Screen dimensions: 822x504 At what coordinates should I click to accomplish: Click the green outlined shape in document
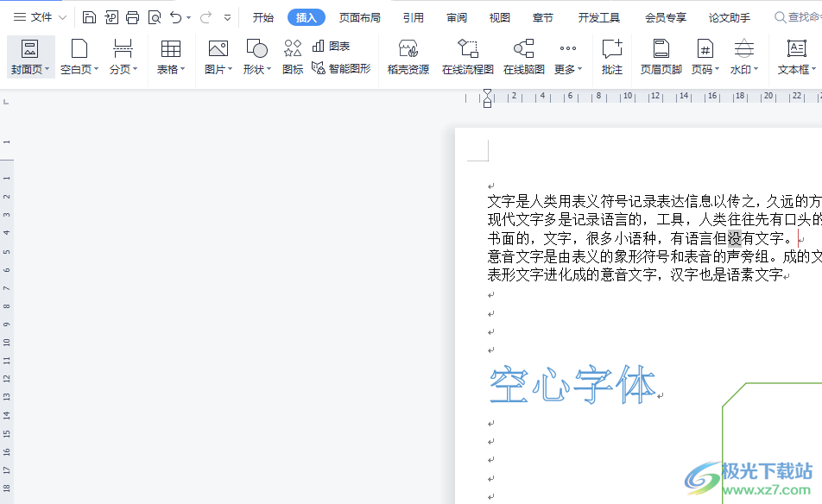click(772, 443)
